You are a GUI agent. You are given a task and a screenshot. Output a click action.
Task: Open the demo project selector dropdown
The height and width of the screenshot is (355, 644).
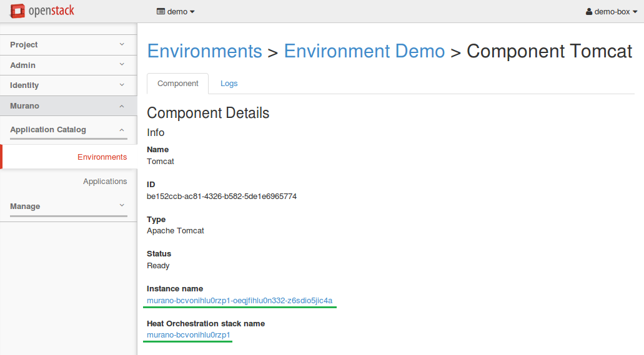pyautogui.click(x=176, y=12)
